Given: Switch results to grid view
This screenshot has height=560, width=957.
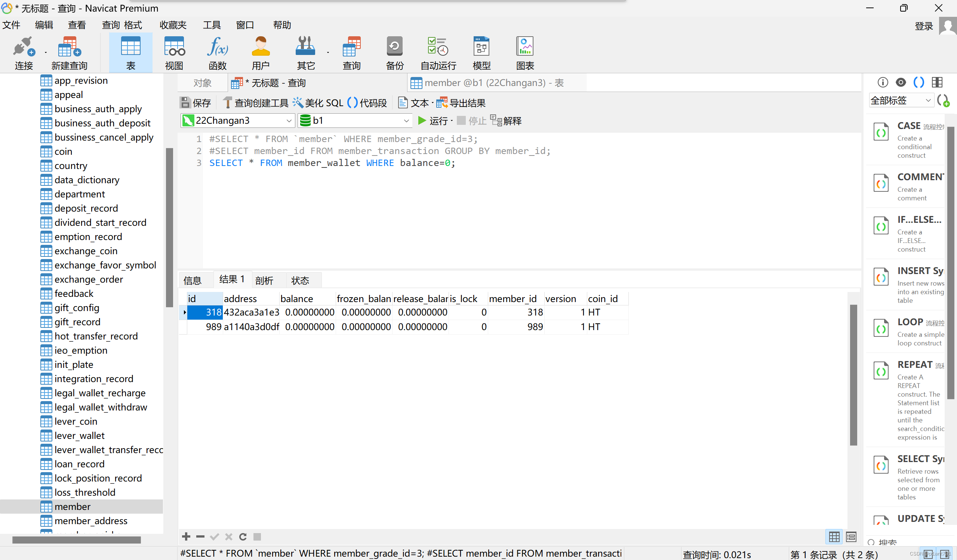Looking at the screenshot, I should coord(834,536).
